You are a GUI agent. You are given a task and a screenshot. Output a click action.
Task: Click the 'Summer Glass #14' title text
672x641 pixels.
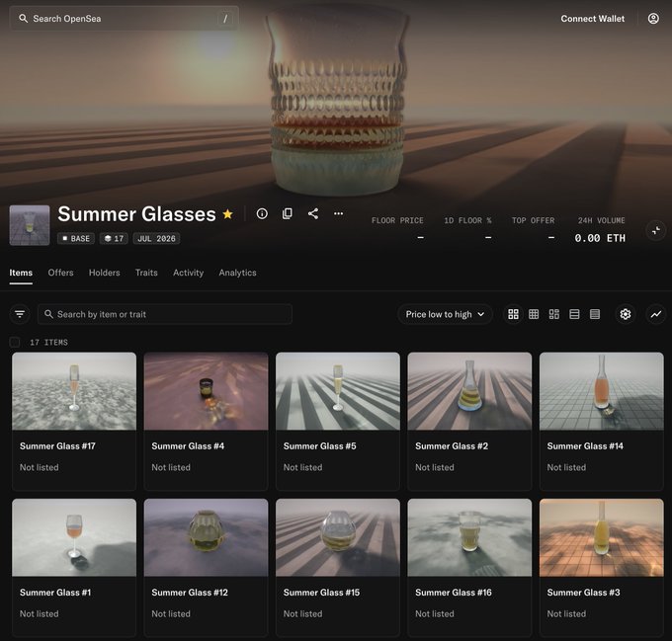click(x=585, y=446)
